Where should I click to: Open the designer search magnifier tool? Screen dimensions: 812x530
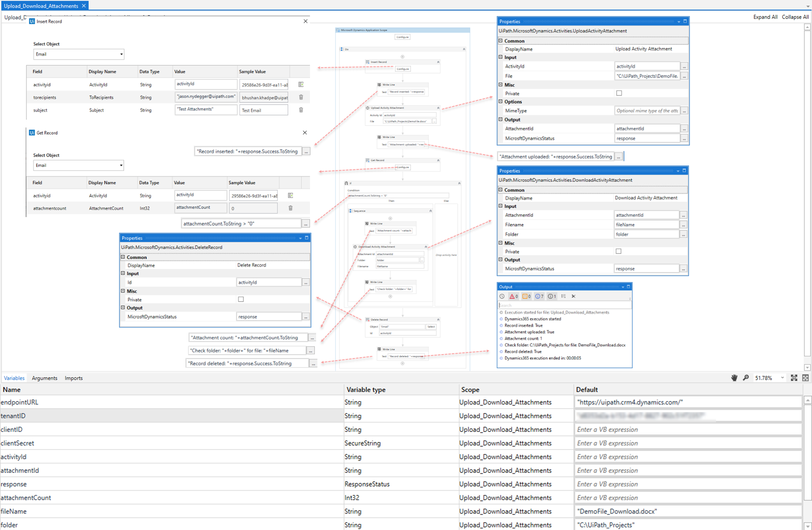pos(746,378)
